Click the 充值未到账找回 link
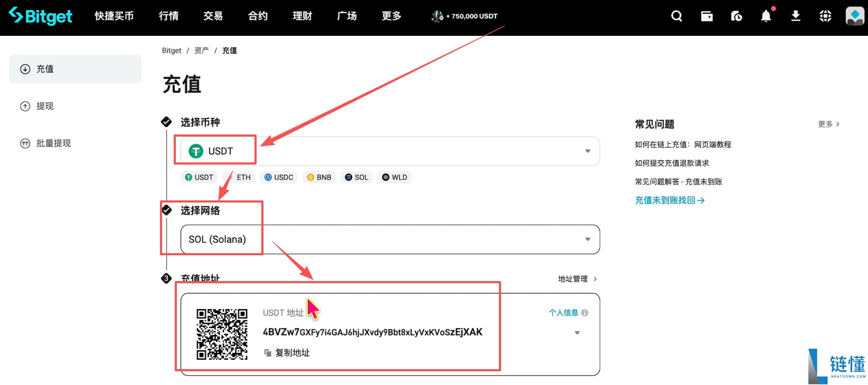The height and width of the screenshot is (385, 868). (669, 200)
